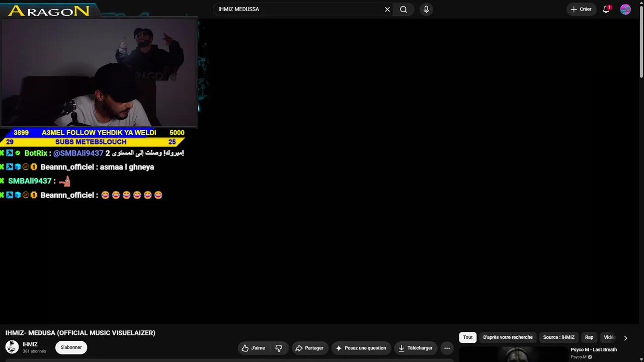Select the Rap filter chip
Image resolution: width=644 pixels, height=362 pixels.
[589, 337]
